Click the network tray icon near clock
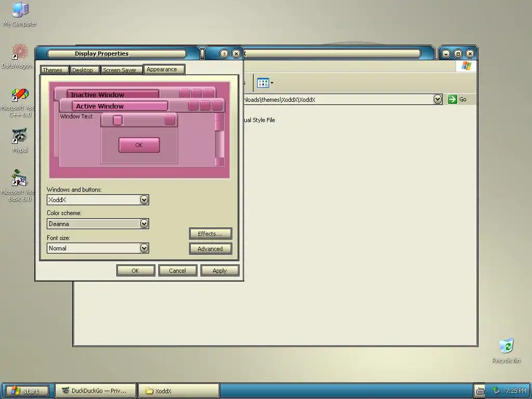532x399 pixels. (496, 391)
